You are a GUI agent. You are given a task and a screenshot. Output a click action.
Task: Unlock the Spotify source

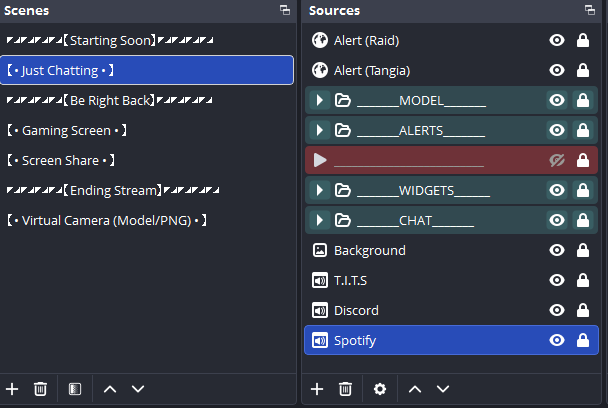[x=583, y=341]
